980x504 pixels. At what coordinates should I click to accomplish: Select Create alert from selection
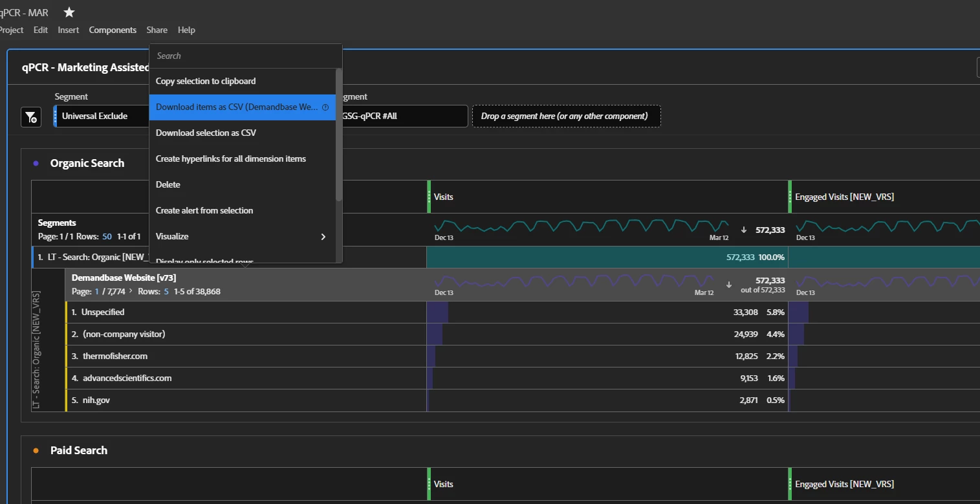[243, 211]
